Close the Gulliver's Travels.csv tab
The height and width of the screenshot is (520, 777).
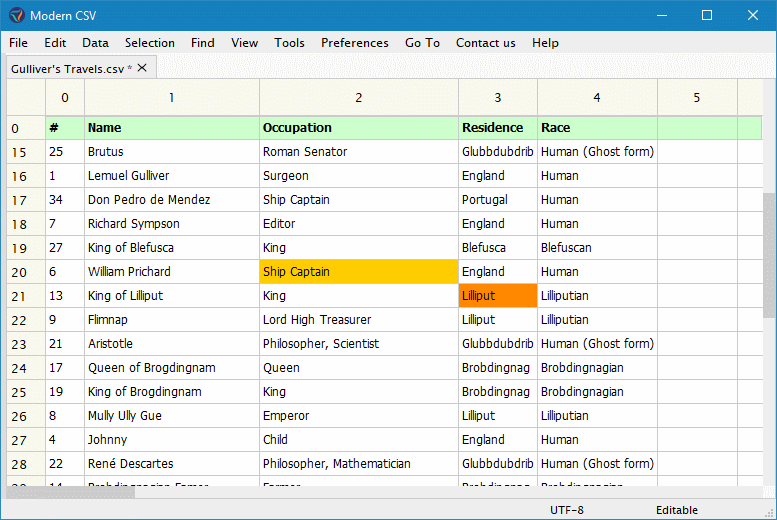[142, 68]
